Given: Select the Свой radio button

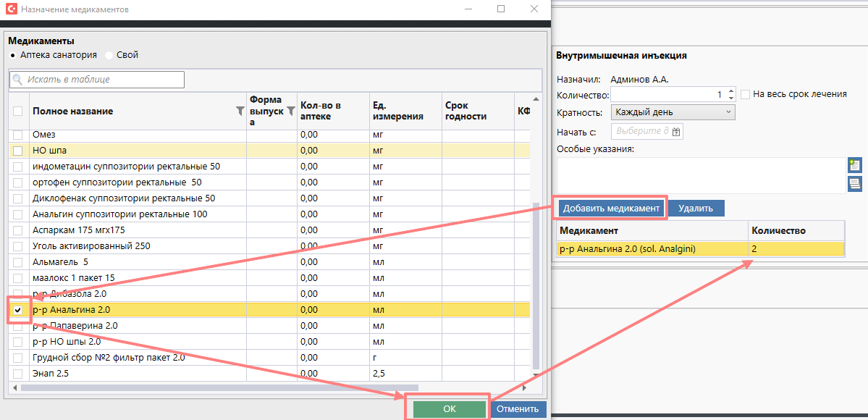Looking at the screenshot, I should 109,55.
